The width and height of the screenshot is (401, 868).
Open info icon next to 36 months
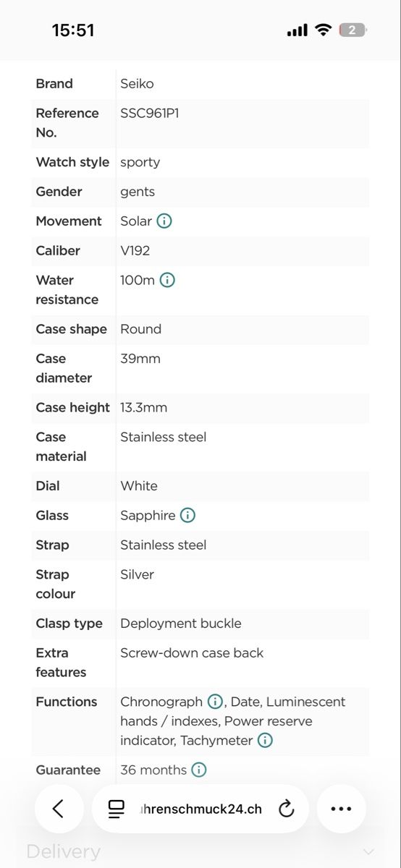click(x=198, y=770)
